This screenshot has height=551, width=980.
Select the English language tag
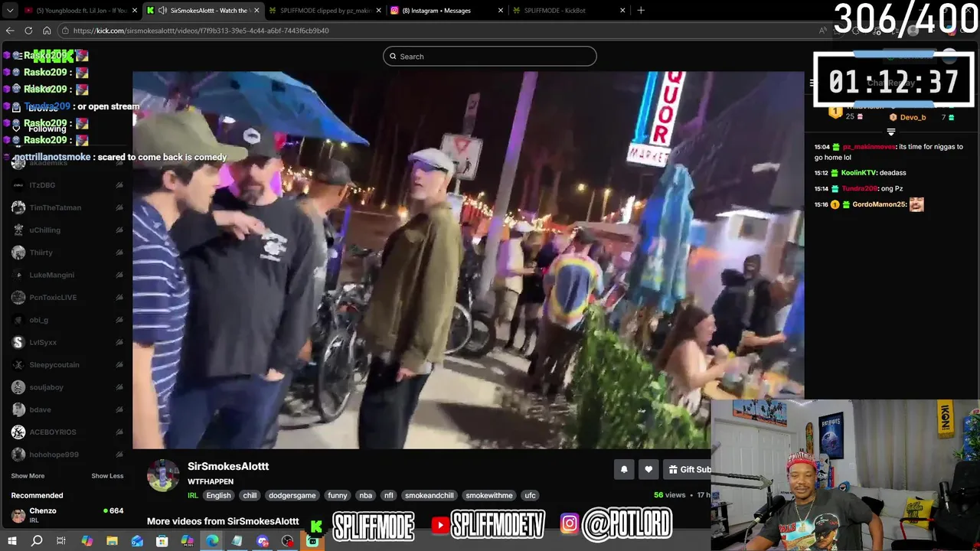(218, 496)
